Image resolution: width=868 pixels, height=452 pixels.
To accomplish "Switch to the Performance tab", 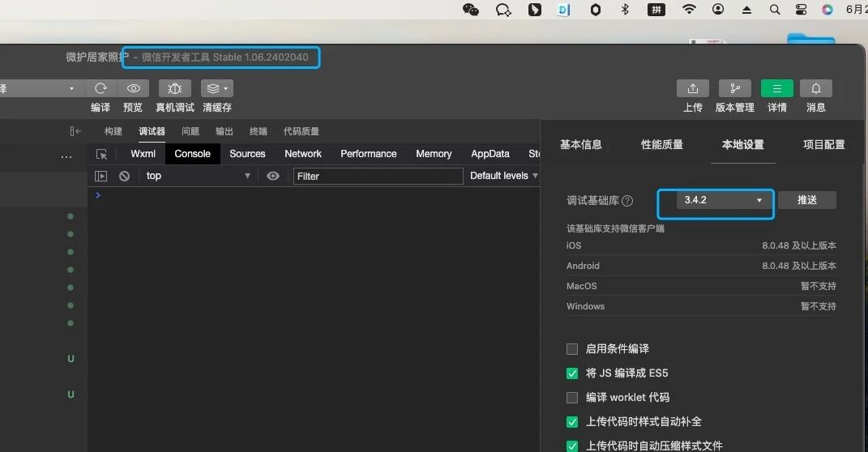I will [x=368, y=154].
